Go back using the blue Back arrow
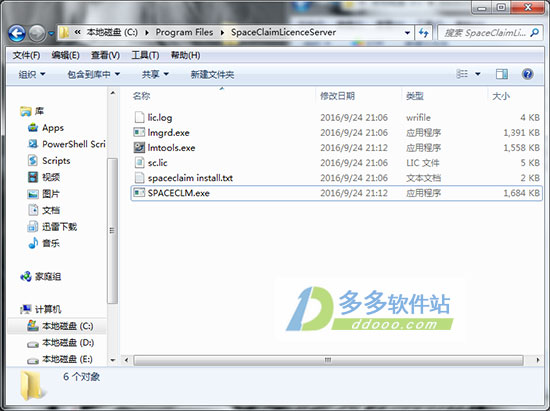 click(x=16, y=34)
